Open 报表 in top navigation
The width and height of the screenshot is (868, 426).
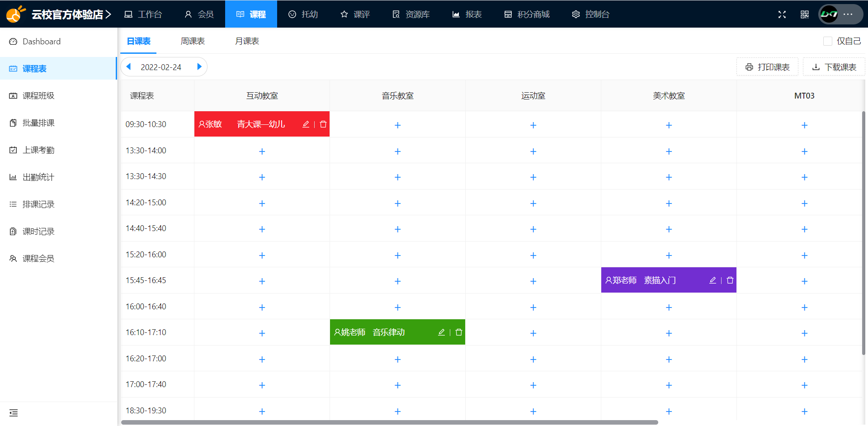click(467, 14)
